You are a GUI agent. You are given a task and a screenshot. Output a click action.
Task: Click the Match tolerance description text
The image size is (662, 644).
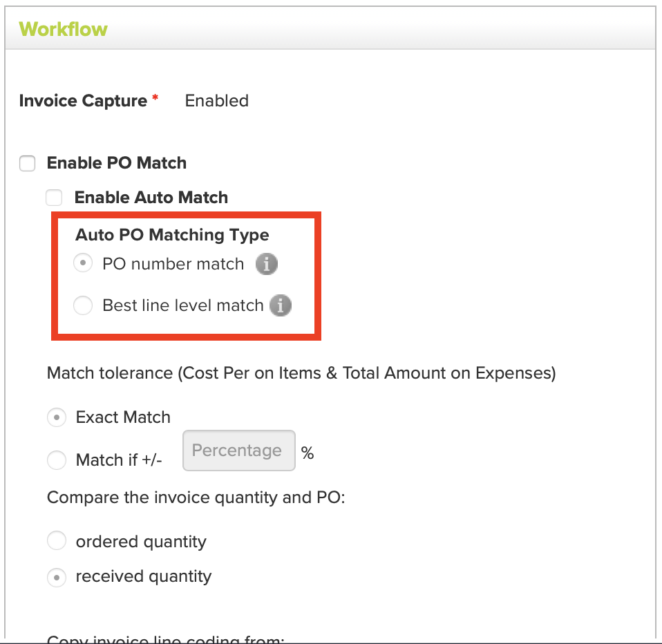point(301,373)
